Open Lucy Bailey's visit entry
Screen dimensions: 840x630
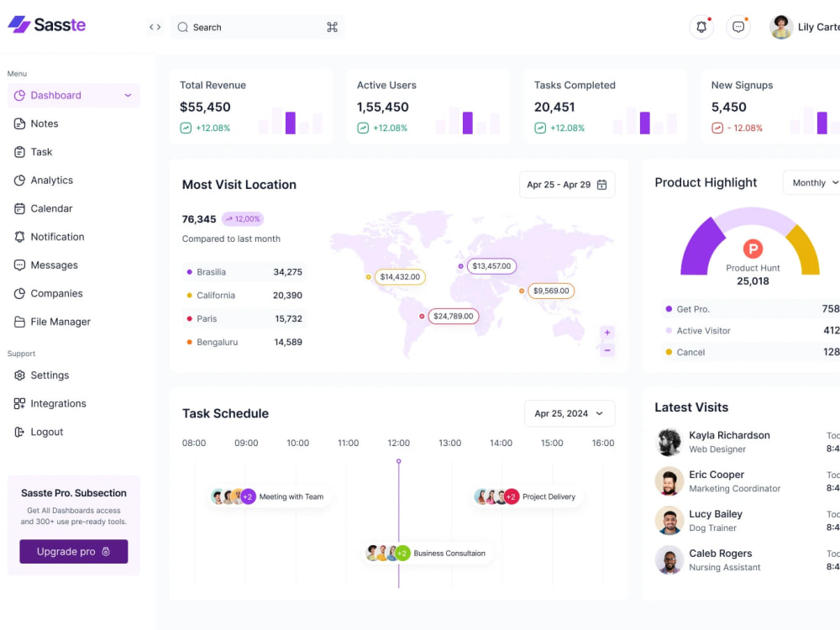pos(748,521)
